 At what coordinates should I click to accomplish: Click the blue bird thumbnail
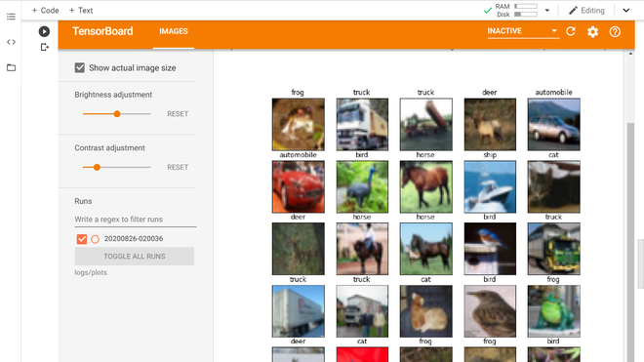click(490, 249)
